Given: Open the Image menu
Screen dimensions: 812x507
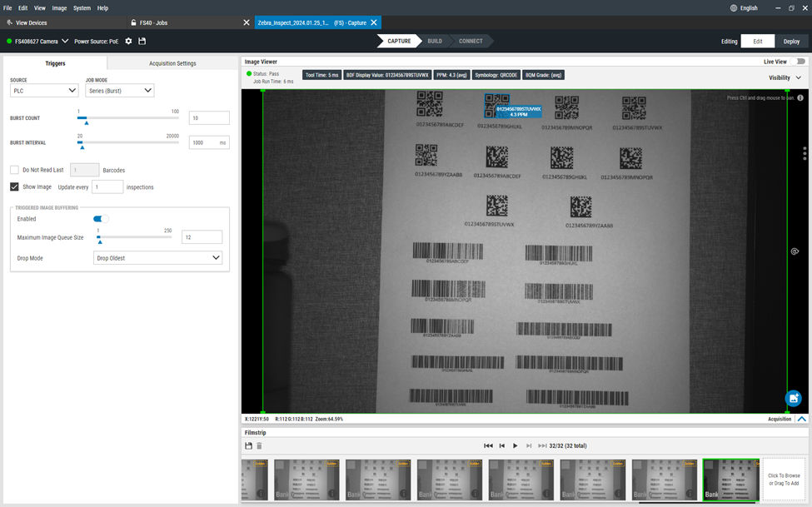Looking at the screenshot, I should [59, 7].
